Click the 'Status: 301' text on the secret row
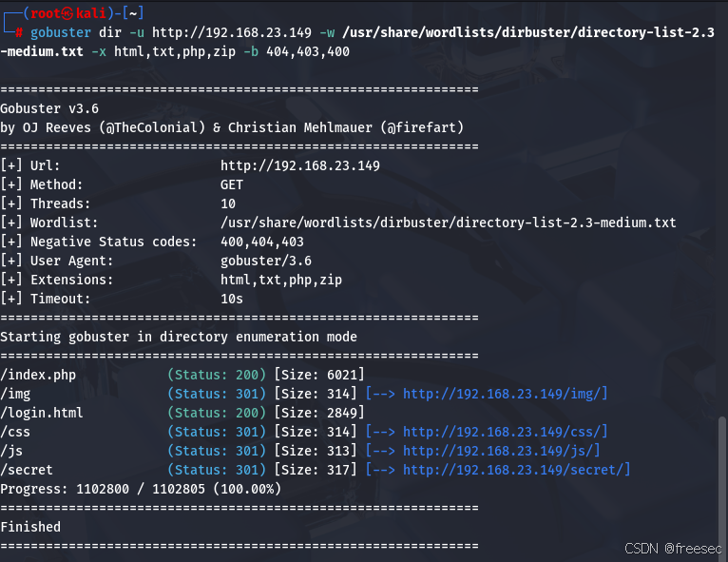This screenshot has width=728, height=562. point(217,470)
